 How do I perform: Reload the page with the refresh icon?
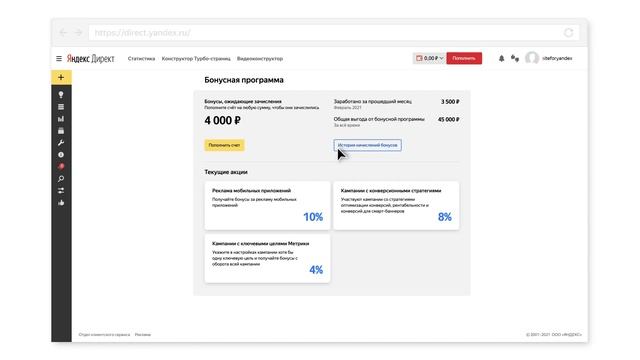click(x=569, y=33)
